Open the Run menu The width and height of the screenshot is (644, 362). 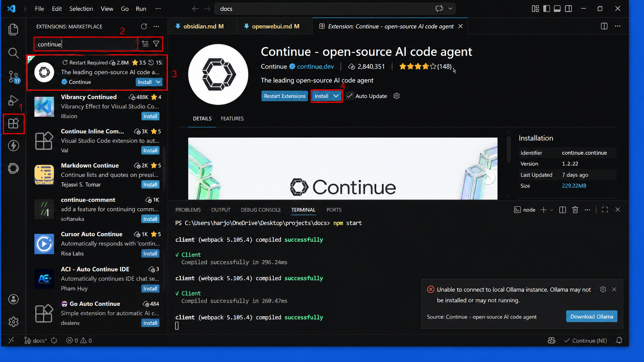coord(141,8)
